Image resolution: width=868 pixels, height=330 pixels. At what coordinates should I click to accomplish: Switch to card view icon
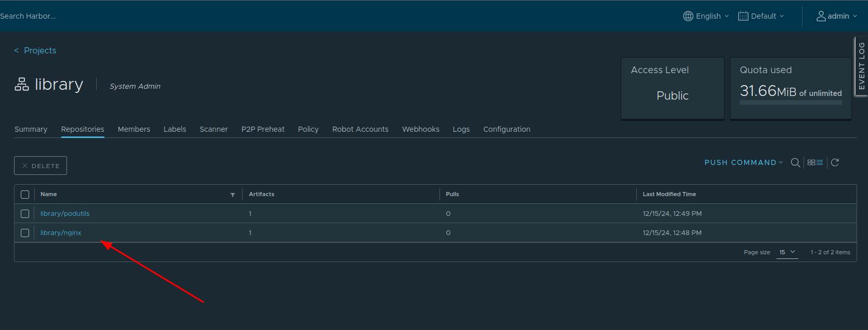tap(811, 162)
